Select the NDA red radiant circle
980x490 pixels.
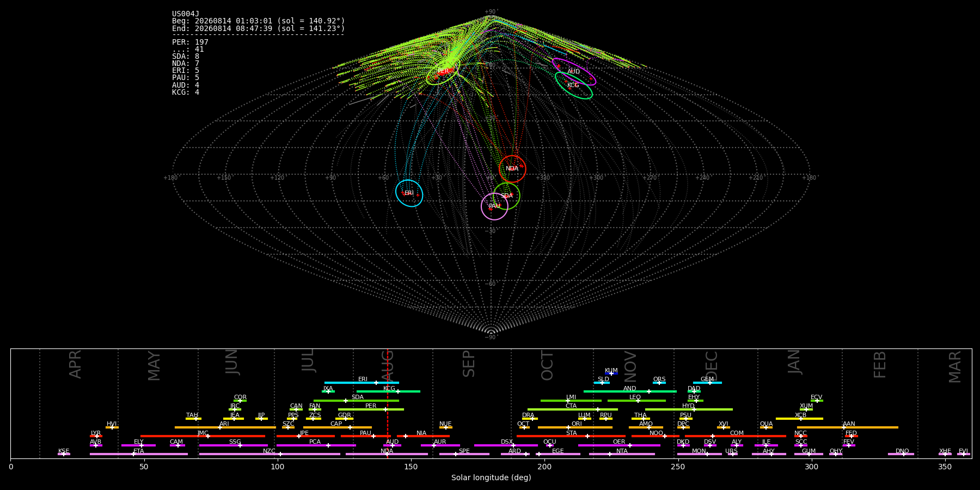tap(512, 168)
